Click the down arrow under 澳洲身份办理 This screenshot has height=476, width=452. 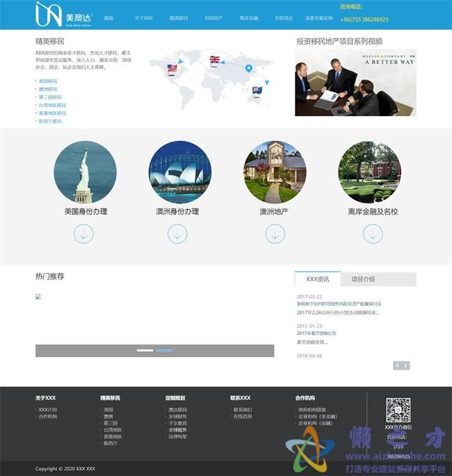(x=177, y=233)
